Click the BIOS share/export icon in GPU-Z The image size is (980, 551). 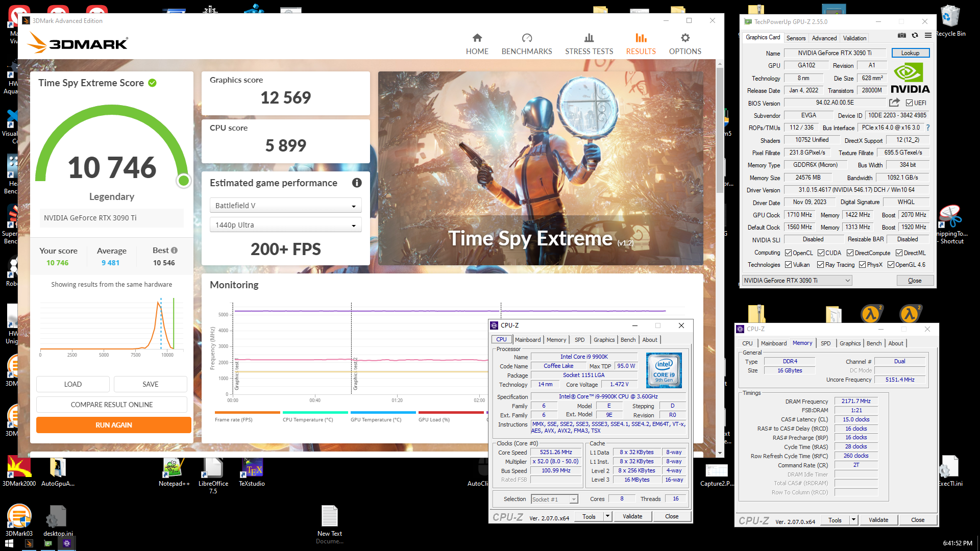[x=894, y=103]
